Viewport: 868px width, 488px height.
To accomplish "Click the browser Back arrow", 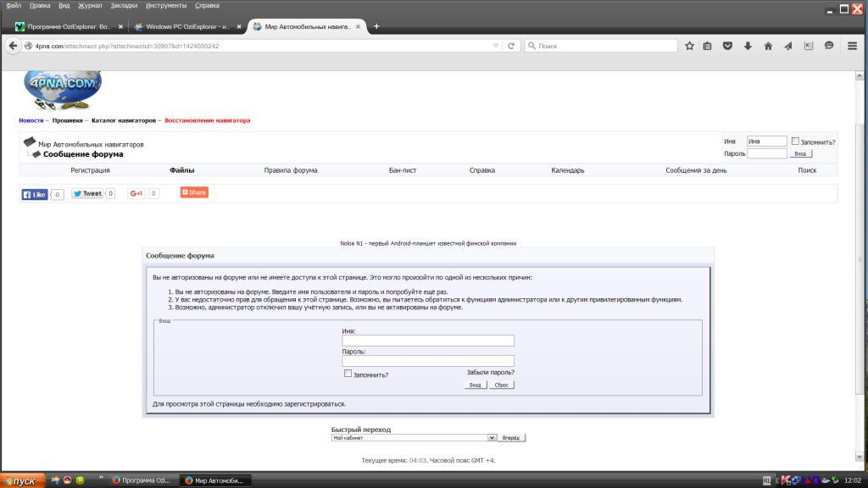I will click(x=13, y=46).
